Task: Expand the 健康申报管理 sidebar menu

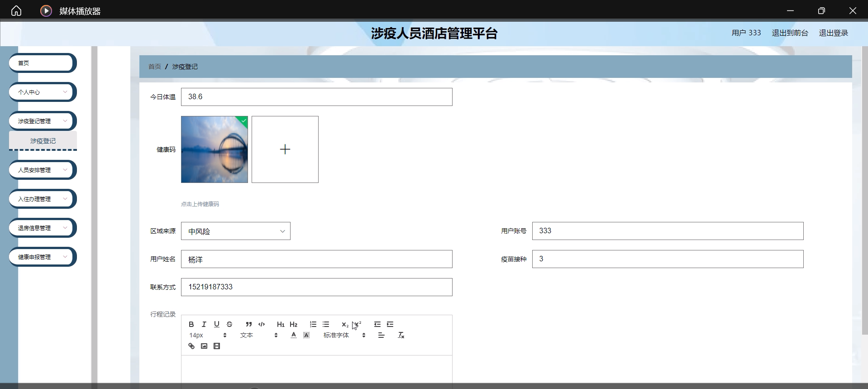Action: coord(43,257)
